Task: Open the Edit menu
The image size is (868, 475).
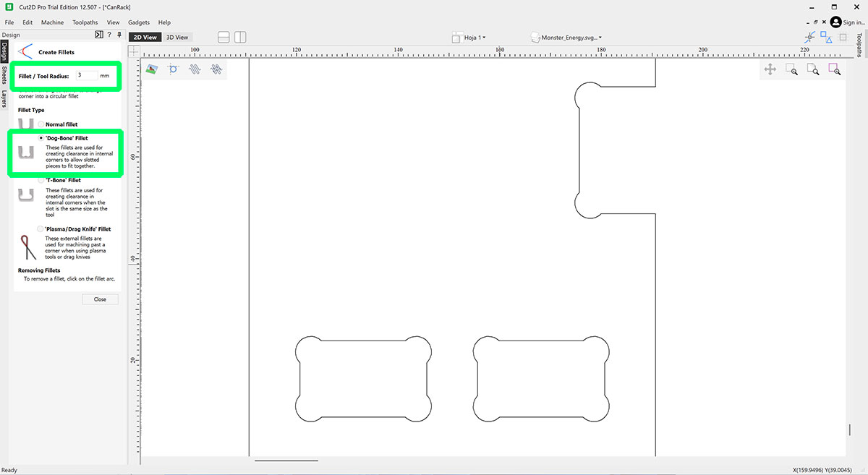Action: (27, 22)
